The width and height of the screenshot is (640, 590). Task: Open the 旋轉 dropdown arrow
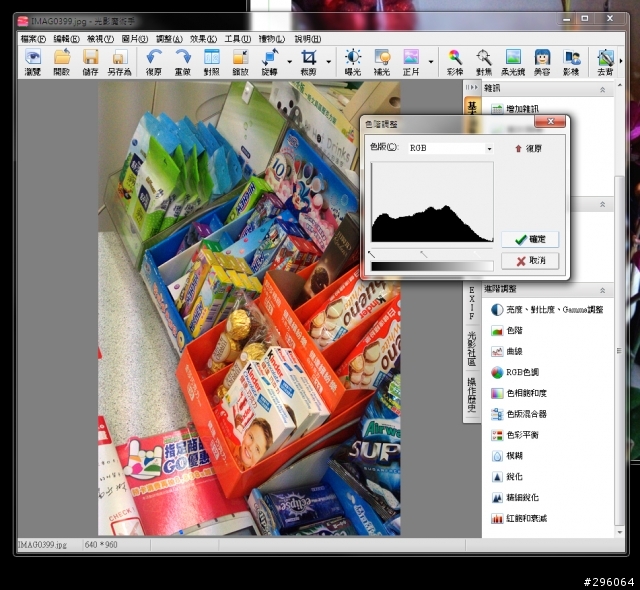[289, 62]
